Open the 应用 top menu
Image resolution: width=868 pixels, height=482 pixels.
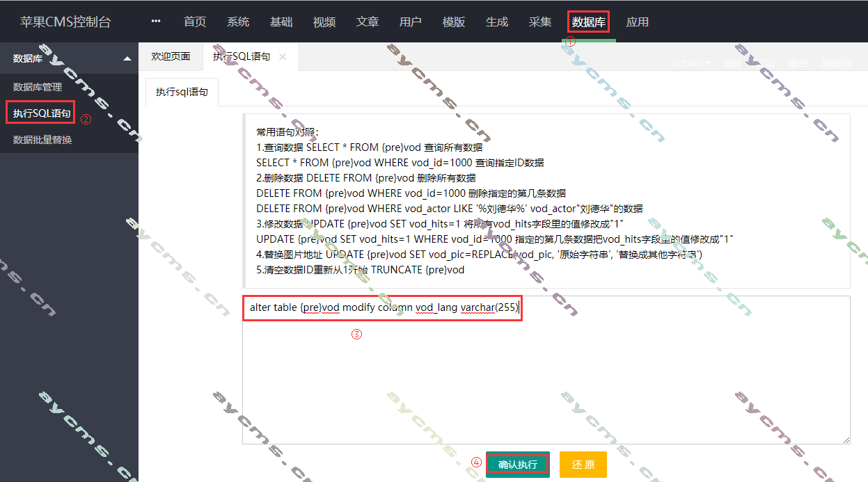pyautogui.click(x=638, y=22)
